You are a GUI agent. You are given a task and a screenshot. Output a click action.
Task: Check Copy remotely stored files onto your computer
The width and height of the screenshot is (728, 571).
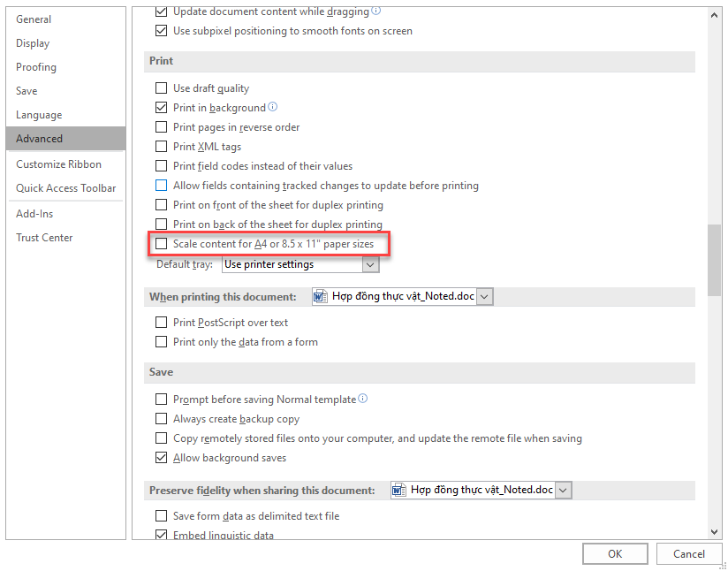[161, 438]
